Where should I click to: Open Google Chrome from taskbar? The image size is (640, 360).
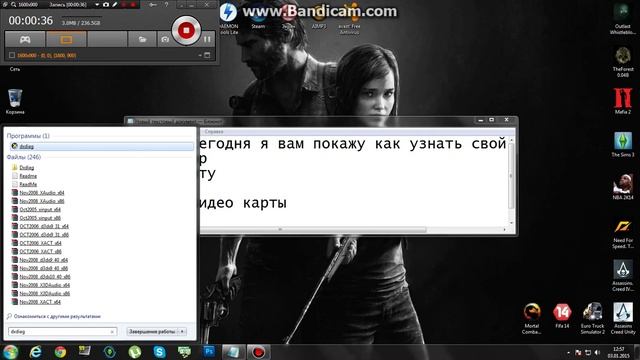click(60, 352)
